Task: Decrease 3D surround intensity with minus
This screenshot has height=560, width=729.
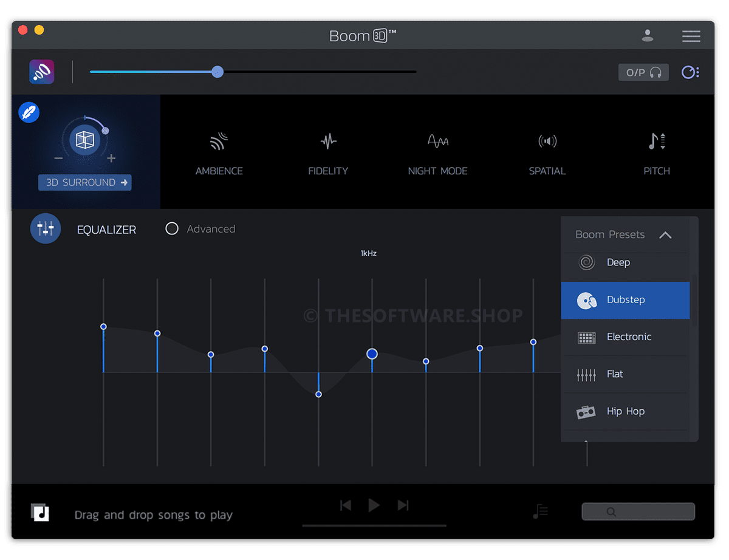Action: [x=59, y=159]
